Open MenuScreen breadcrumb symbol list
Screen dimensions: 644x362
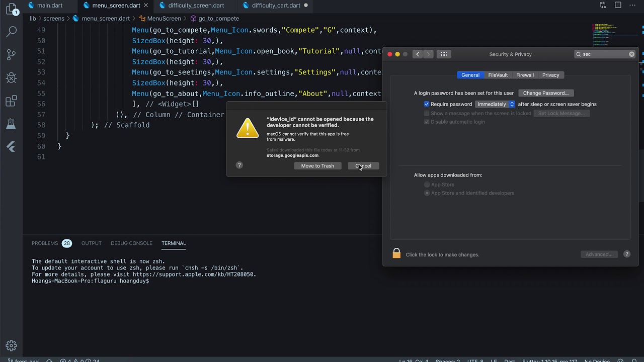[x=164, y=18]
